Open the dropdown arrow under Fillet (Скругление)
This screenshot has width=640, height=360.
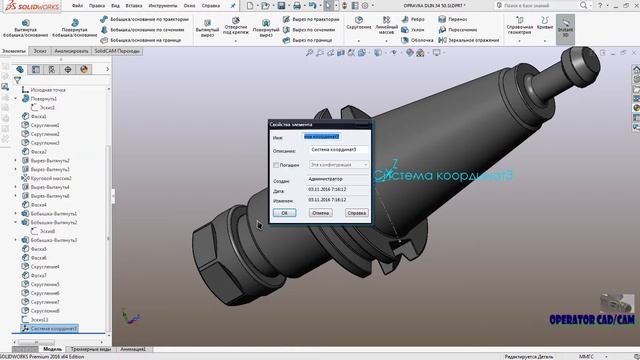pos(359,41)
